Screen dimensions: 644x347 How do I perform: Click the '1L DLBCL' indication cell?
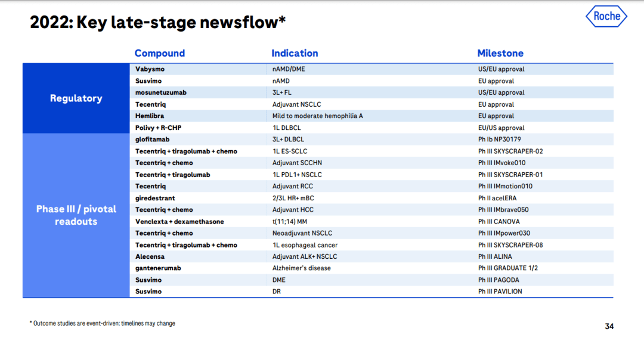tap(287, 128)
